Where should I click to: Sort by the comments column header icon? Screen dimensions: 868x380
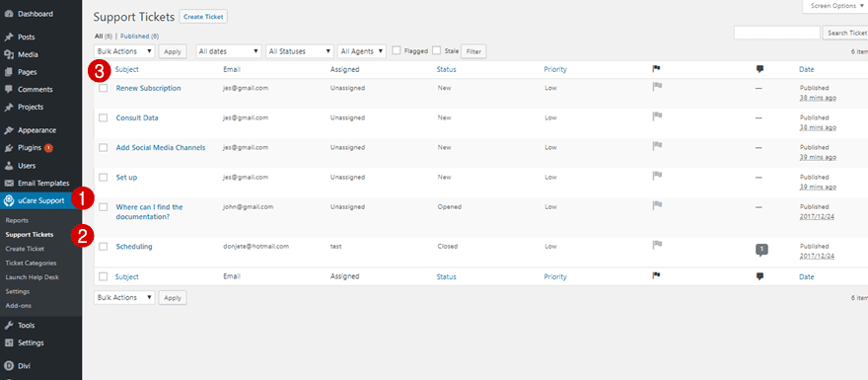(759, 69)
